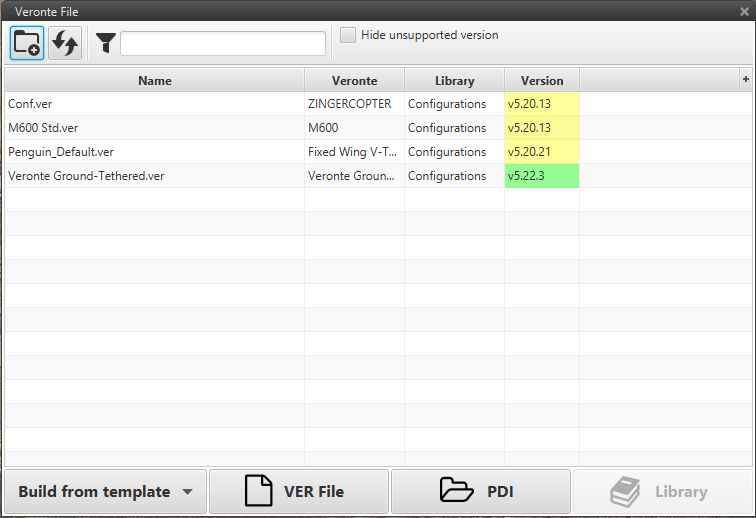Sort by the Veronte column header
Screen dimensions: 756x518
pos(354,81)
